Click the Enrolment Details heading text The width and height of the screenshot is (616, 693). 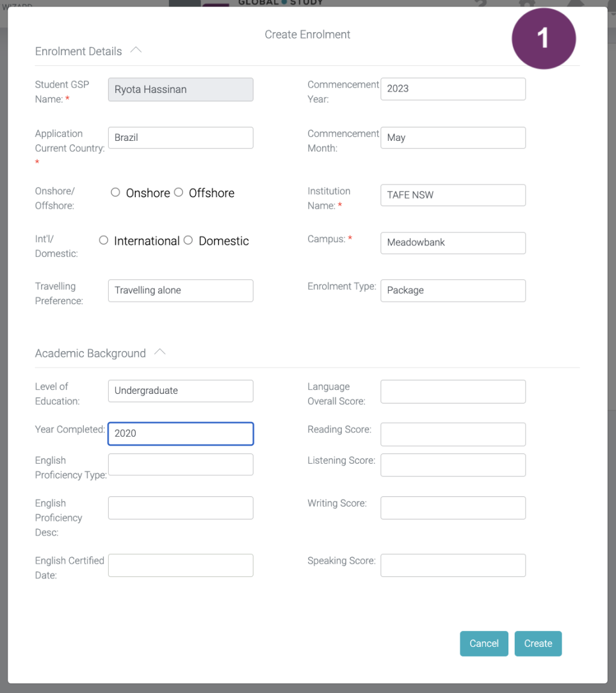tap(79, 51)
